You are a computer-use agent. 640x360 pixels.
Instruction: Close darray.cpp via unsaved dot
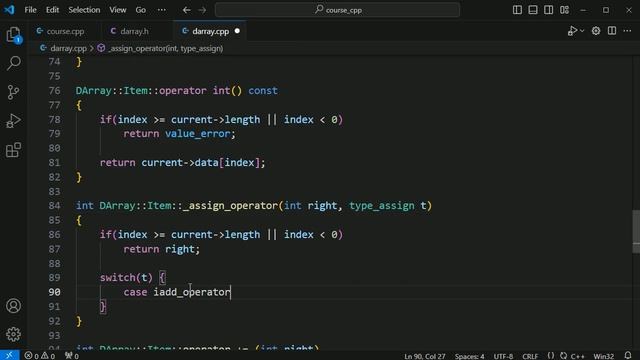(237, 31)
